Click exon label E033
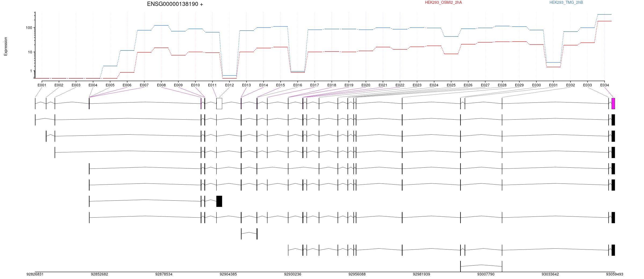 click(x=587, y=85)
